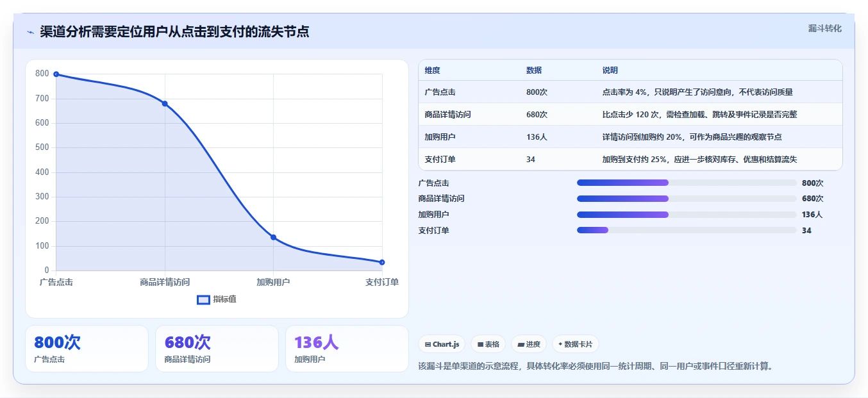Viewport: 868px width, 398px height.
Task: Click the 维度 column header
Action: (432, 70)
